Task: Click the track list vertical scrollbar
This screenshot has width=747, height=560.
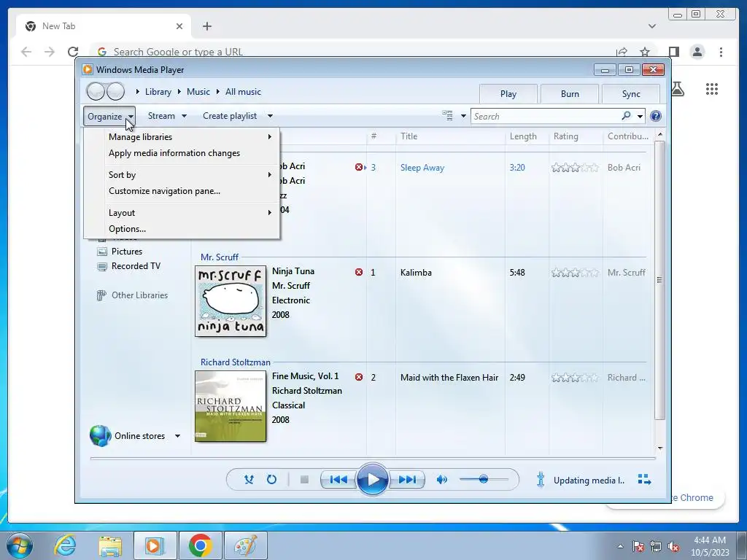Action: pyautogui.click(x=659, y=280)
